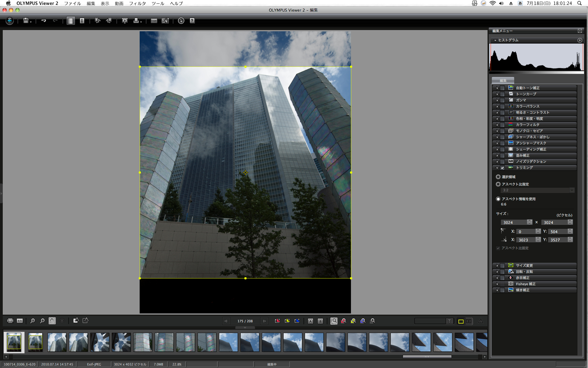This screenshot has width=588, height=368.
Task: Select the second thumbnail in the filmstrip
Action: [36, 342]
